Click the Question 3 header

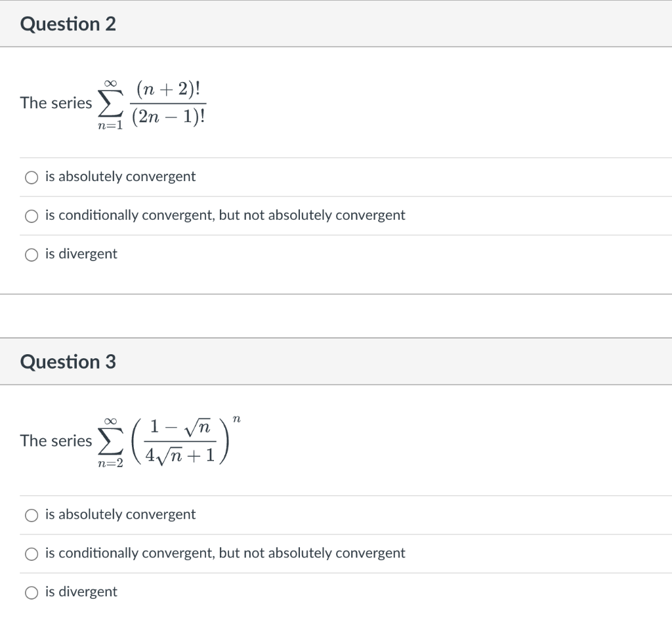[x=68, y=361]
